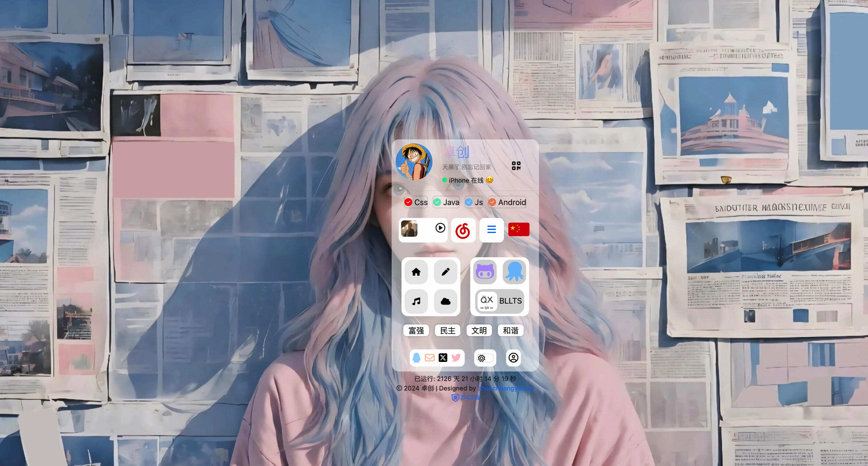Click the cloud icon button
The image size is (868, 466).
click(x=445, y=301)
